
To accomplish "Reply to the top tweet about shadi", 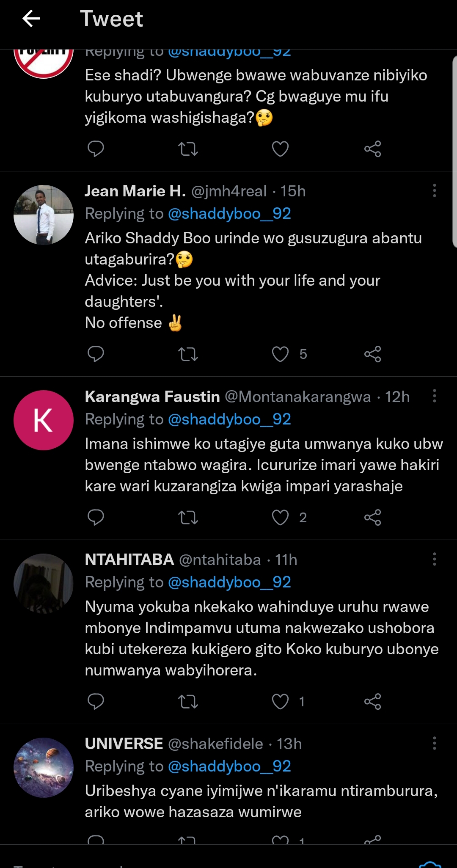I will pos(96,149).
